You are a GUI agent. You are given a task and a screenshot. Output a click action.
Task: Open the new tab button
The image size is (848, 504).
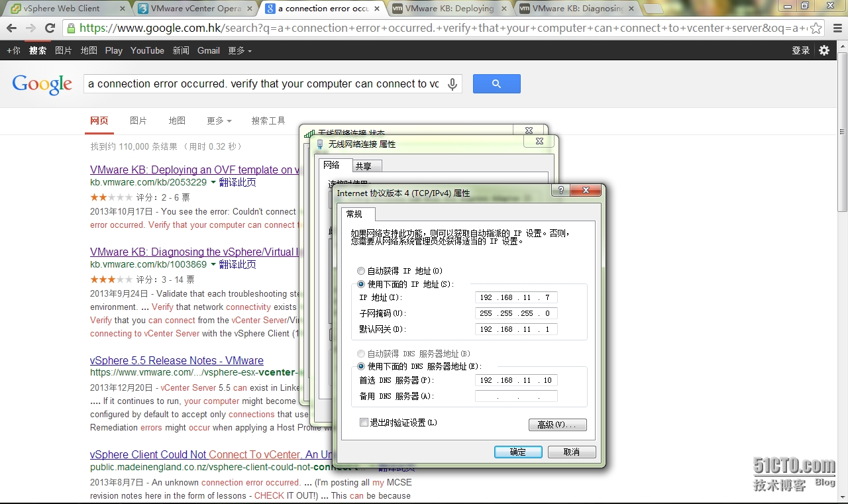click(653, 9)
